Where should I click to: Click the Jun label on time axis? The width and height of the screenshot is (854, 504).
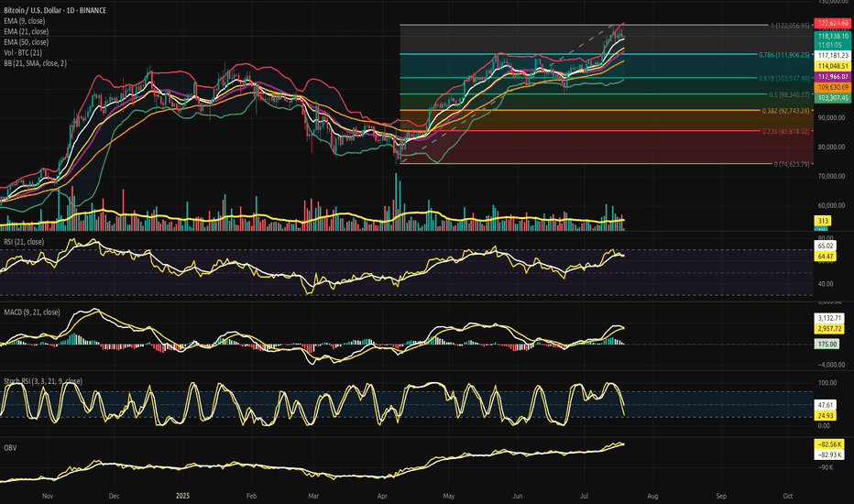click(x=518, y=497)
